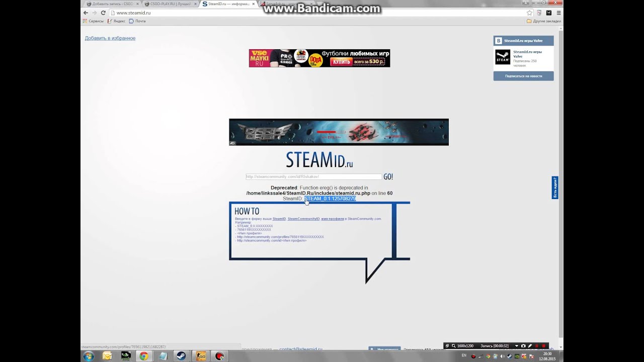Select the highlighted STEAM_0:1:125708279 text
The image size is (644, 362).
point(330,199)
